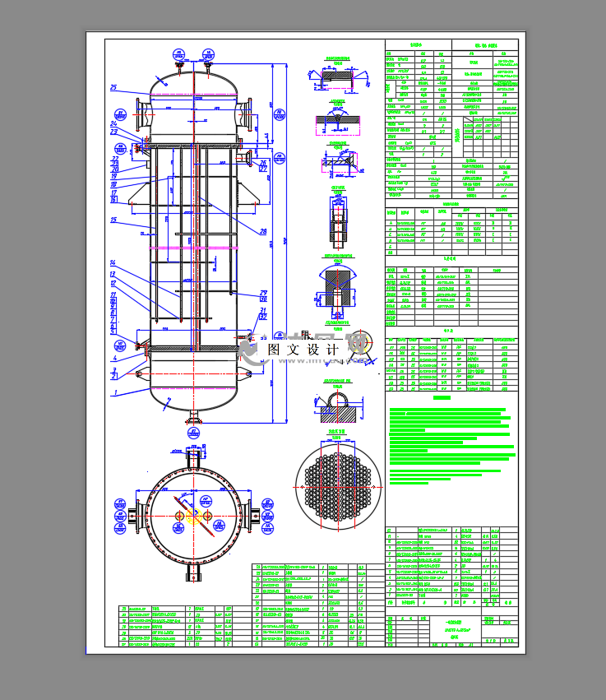Select the left lifting lug on lower shell
Viewport: 606px width, 700px height.
click(x=142, y=373)
